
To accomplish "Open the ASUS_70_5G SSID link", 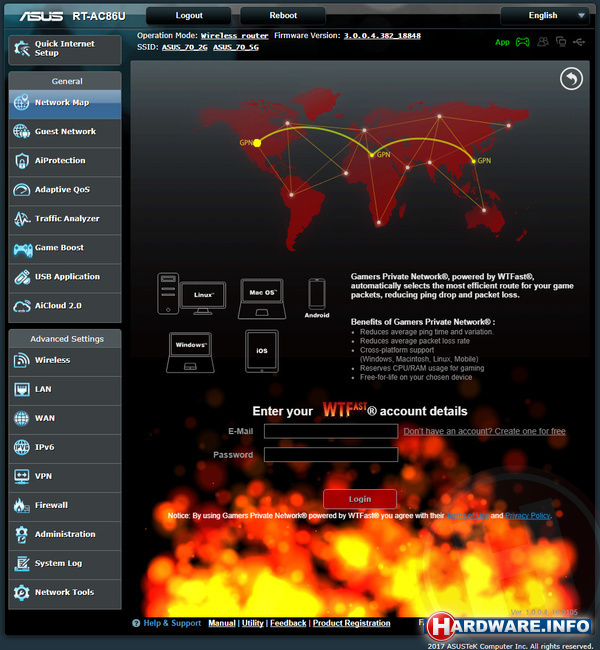I will tap(236, 48).
